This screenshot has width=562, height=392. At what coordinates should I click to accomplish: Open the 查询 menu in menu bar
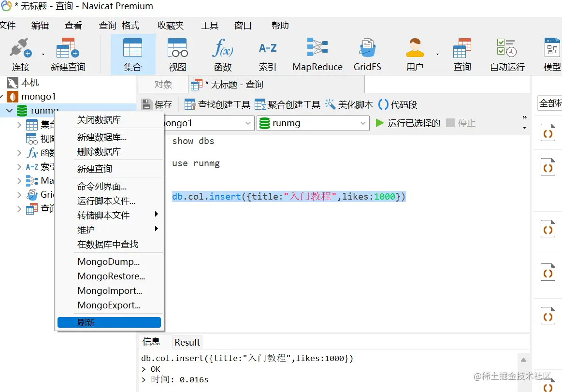click(x=108, y=26)
